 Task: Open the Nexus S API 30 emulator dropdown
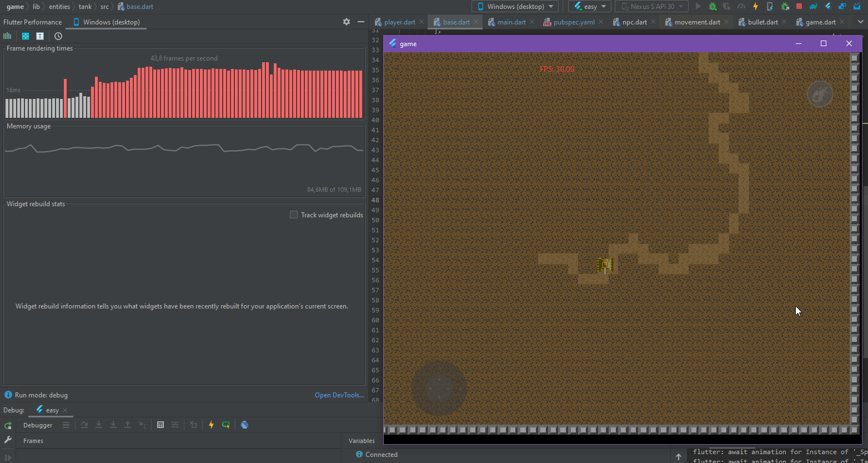click(x=651, y=7)
